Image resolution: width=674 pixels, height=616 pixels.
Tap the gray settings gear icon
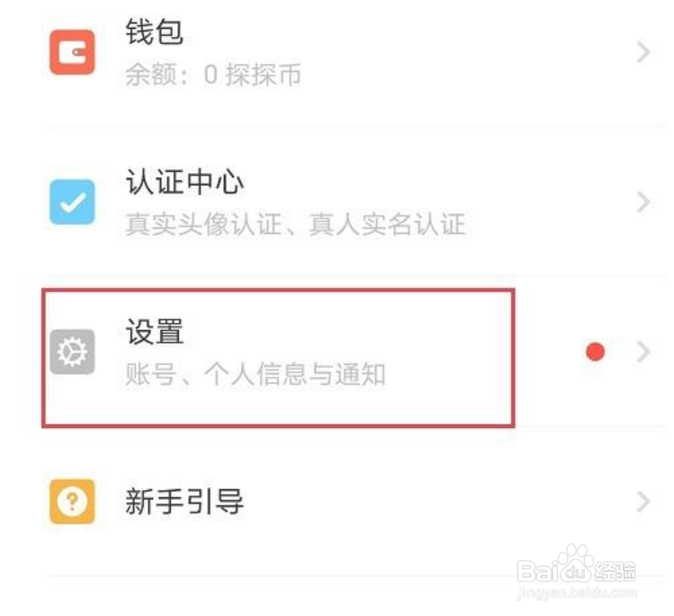point(72,352)
